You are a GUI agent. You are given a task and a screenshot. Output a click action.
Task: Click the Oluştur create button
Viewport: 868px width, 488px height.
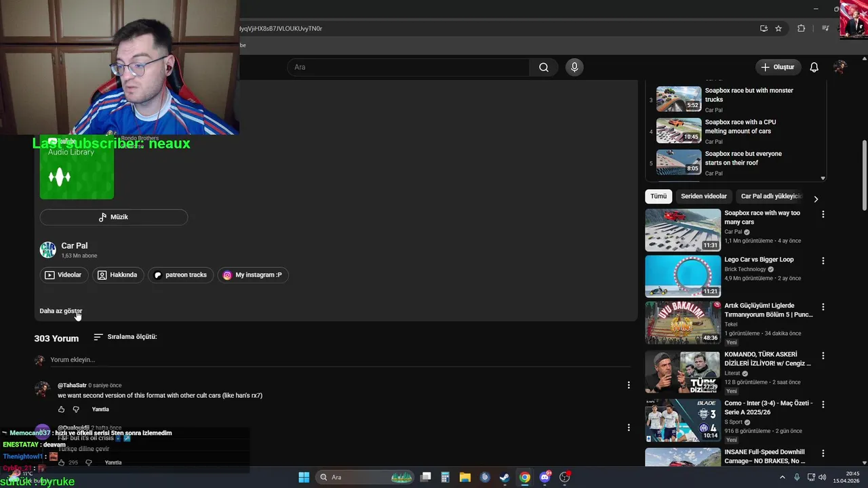coord(777,67)
